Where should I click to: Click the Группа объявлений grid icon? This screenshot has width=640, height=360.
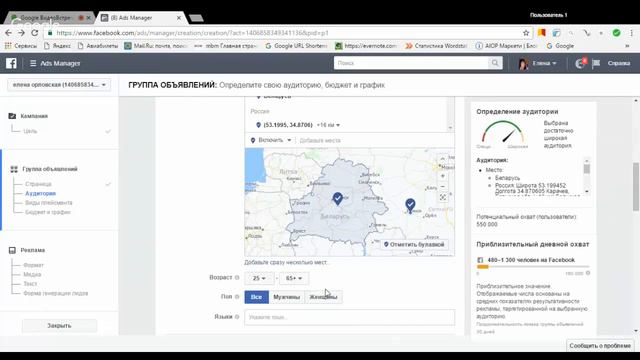[x=14, y=169]
